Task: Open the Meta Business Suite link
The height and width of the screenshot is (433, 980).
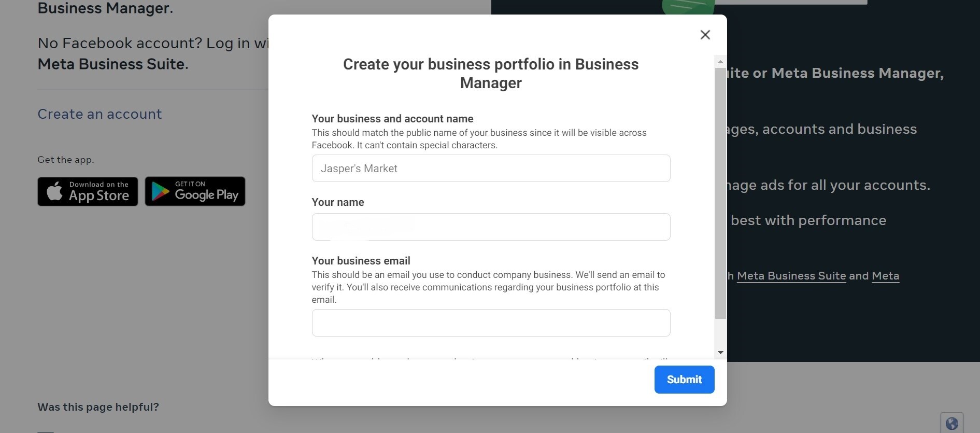Action: (x=791, y=276)
